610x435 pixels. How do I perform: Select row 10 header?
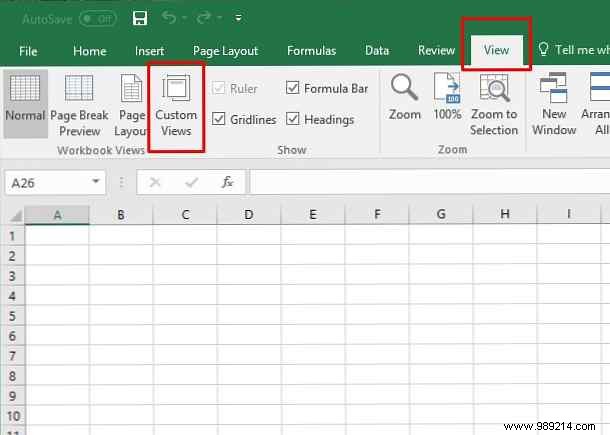13,416
